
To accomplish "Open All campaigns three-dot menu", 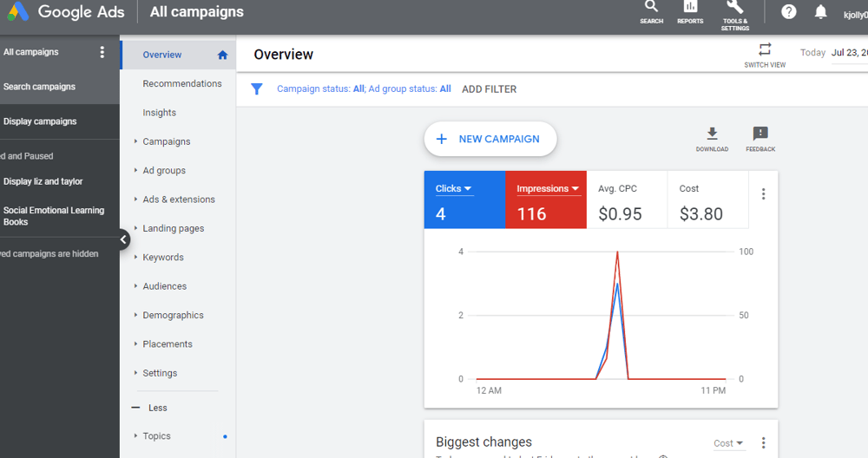I will [102, 52].
